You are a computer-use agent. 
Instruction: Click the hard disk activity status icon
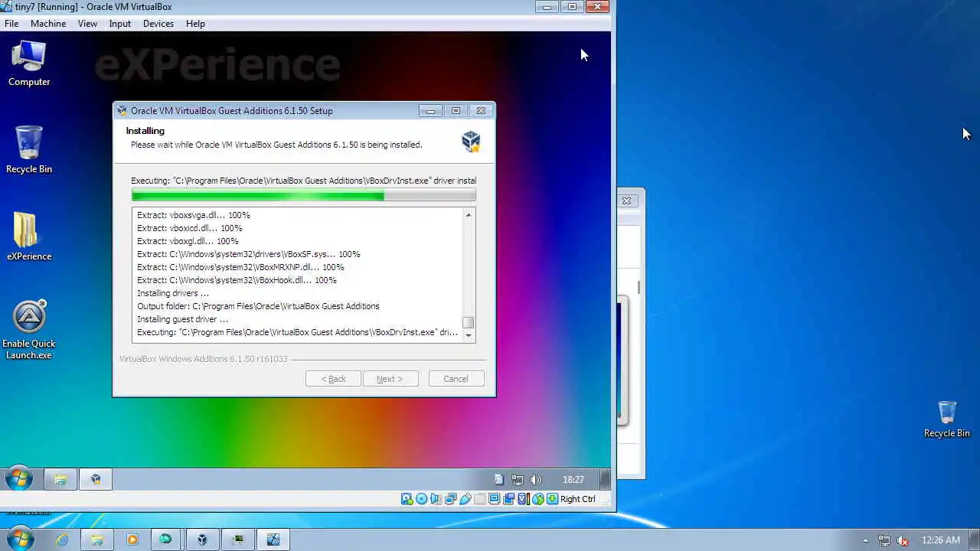(x=407, y=499)
